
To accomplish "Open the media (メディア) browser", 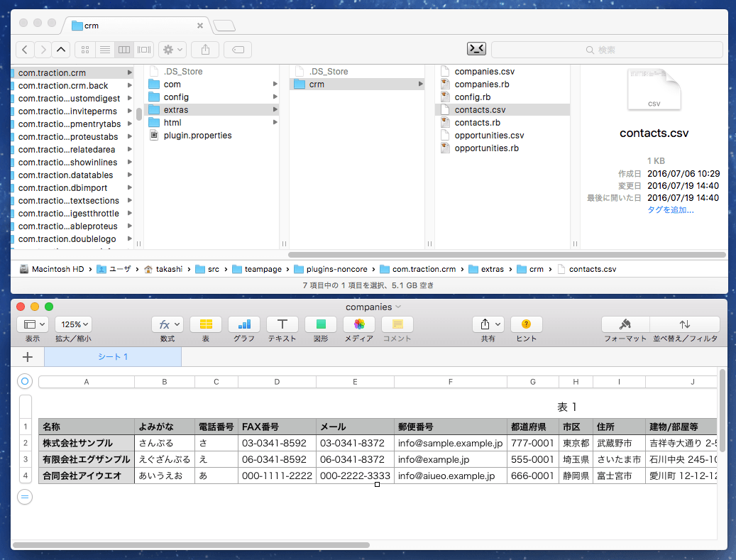I will pyautogui.click(x=358, y=324).
